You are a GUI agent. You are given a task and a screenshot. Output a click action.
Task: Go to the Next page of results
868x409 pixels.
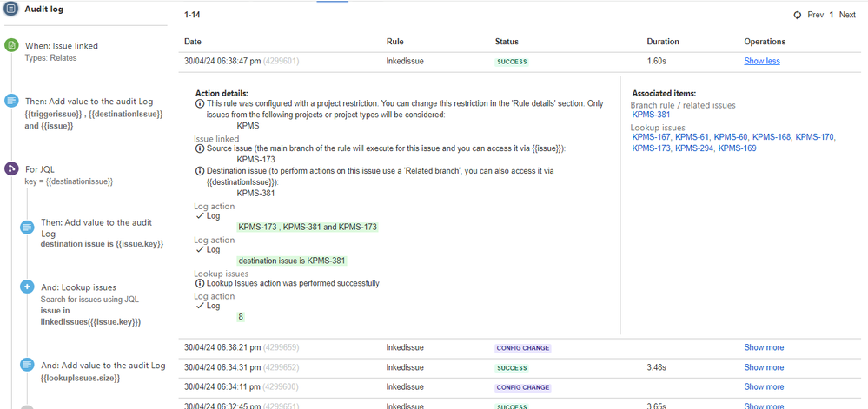click(847, 15)
